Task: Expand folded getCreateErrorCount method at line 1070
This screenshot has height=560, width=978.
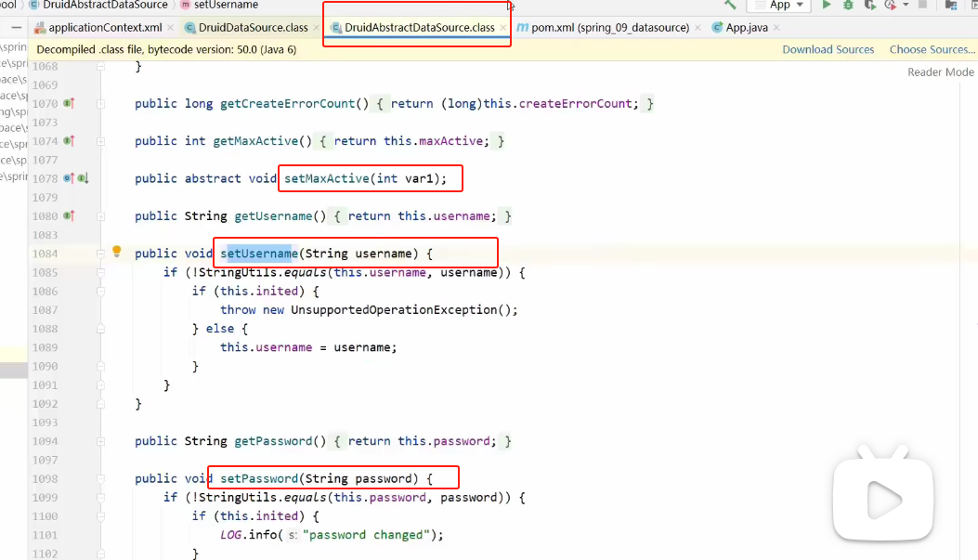Action: pyautogui.click(x=100, y=103)
